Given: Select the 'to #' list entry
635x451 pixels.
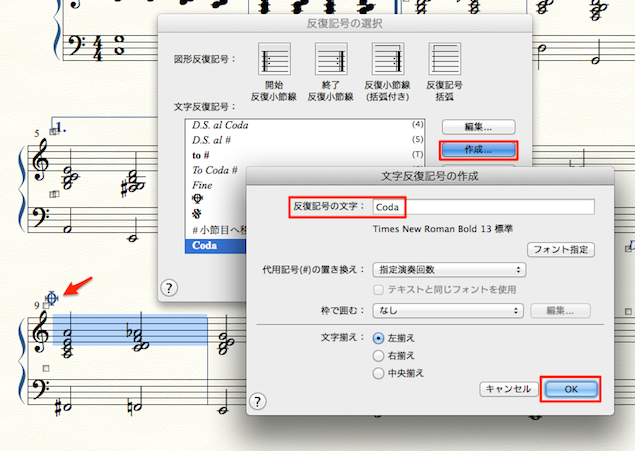Looking at the screenshot, I should 304,155.
